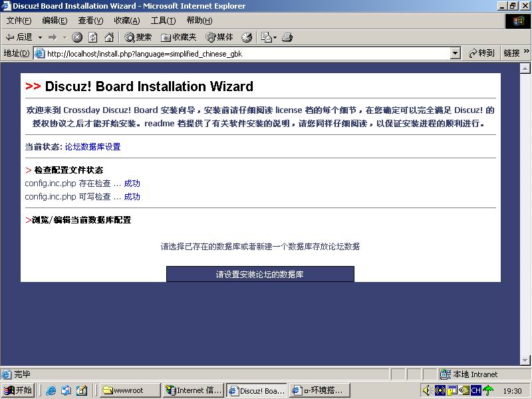Open the 媒体 media pane
The height and width of the screenshot is (399, 532).
tap(219, 37)
